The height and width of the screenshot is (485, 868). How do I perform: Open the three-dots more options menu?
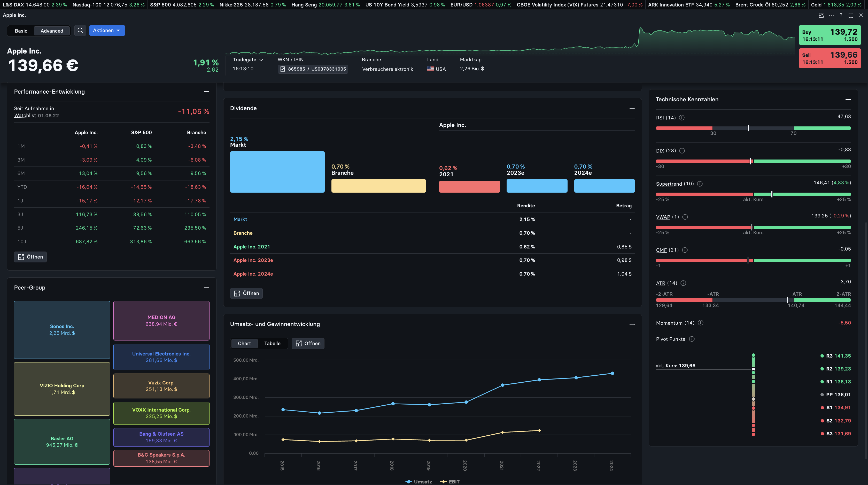pos(831,15)
